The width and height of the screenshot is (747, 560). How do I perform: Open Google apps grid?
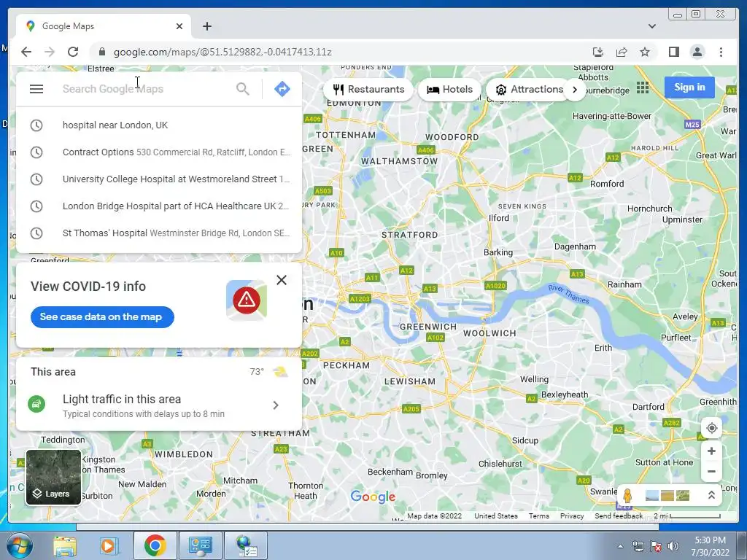tap(643, 87)
